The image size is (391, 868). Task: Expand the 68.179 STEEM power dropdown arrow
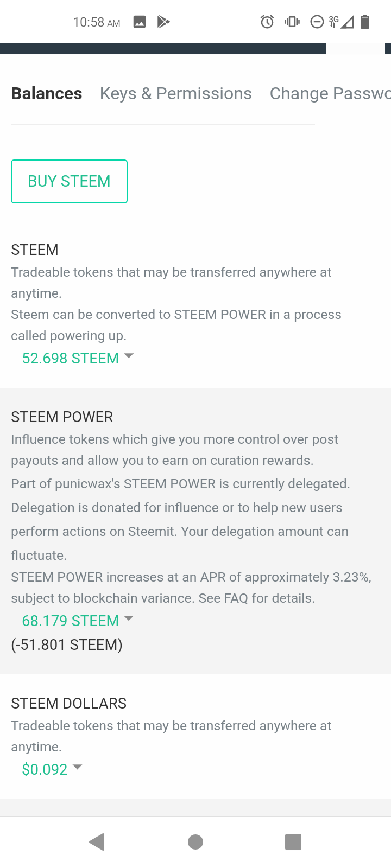(129, 618)
